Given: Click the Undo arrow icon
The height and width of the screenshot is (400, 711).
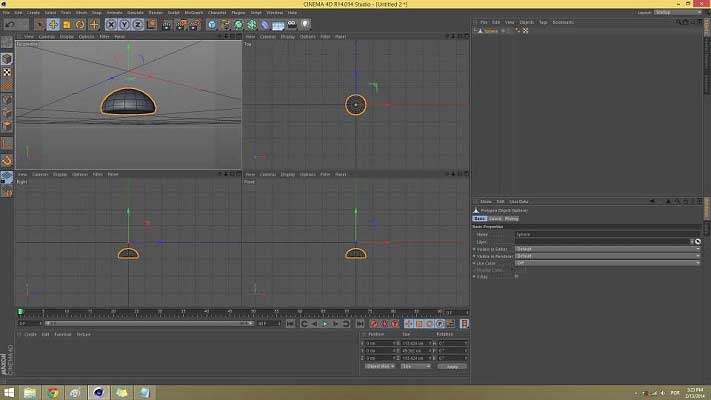Looking at the screenshot, I should 9,24.
